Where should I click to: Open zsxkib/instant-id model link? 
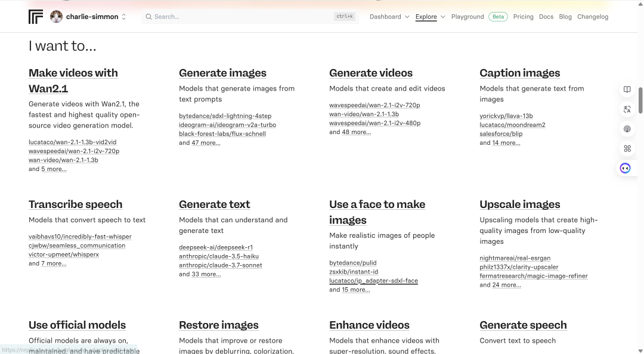(354, 272)
